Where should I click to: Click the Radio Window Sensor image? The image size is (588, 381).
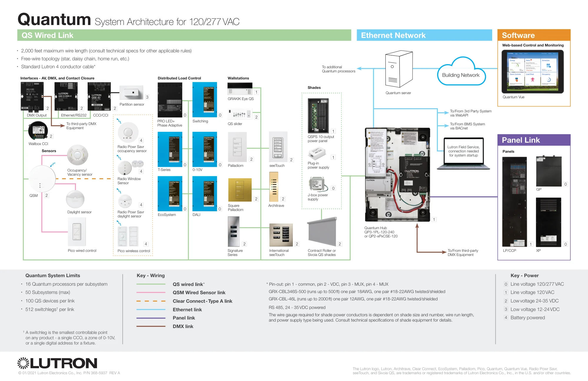pos(131,167)
